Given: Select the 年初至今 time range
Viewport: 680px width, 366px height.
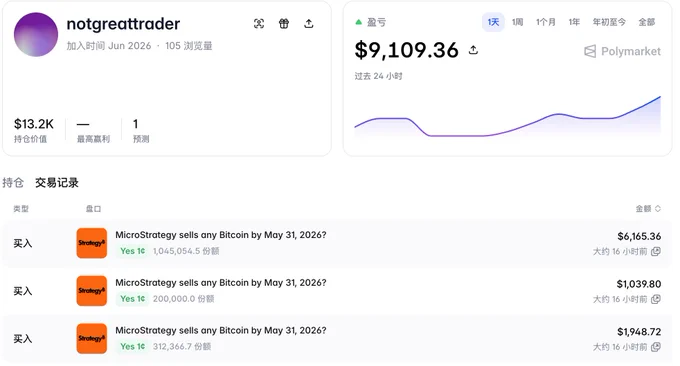Looking at the screenshot, I should (x=609, y=22).
